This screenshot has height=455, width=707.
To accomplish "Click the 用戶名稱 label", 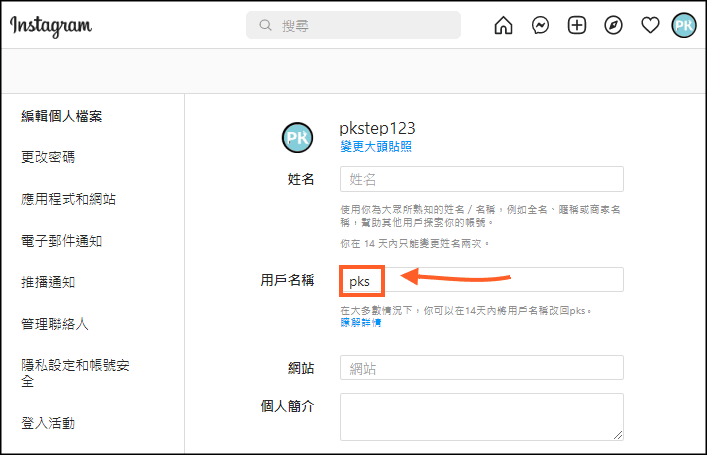I will (287, 280).
